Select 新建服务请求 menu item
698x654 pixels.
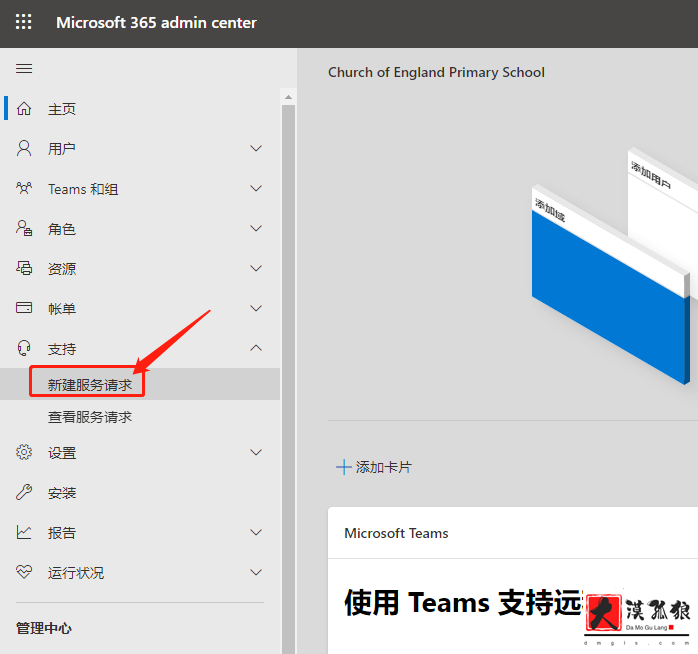click(x=90, y=384)
